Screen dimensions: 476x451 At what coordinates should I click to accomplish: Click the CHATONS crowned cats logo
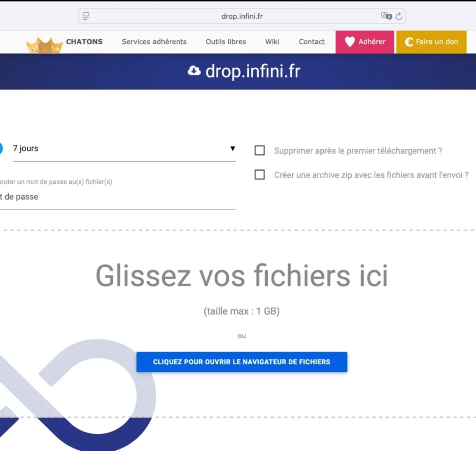44,45
